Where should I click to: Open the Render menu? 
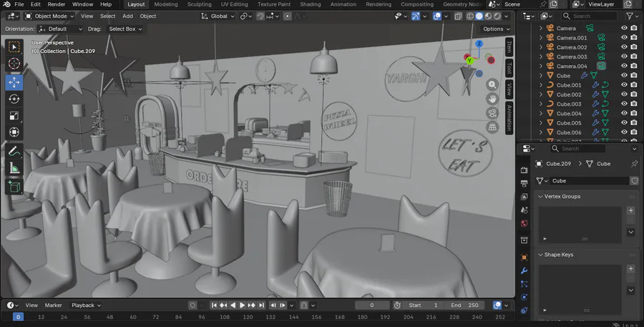57,4
